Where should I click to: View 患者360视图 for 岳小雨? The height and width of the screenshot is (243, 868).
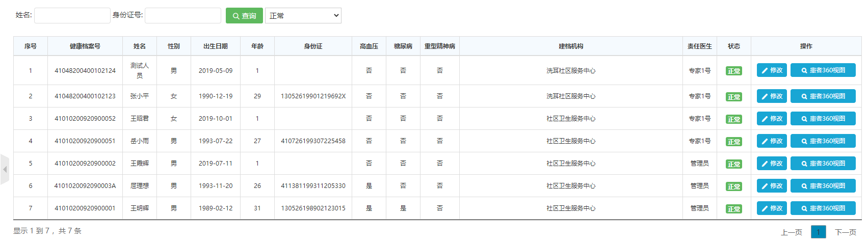823,141
